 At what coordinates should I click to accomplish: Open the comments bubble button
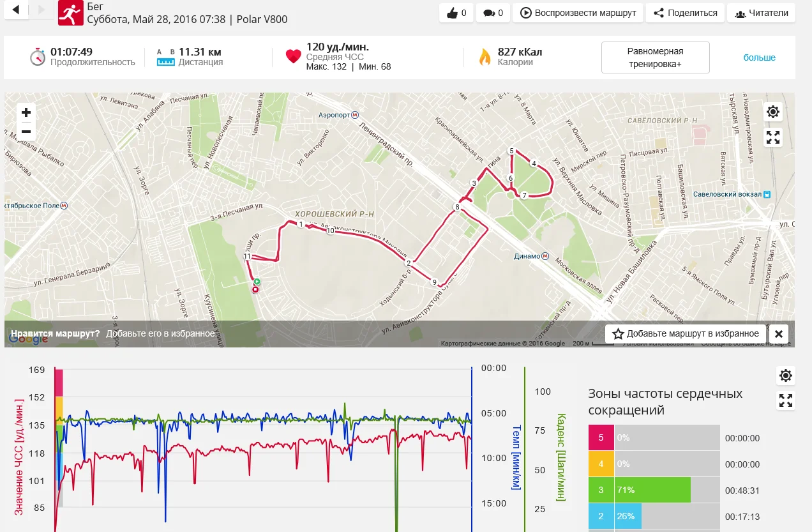point(493,13)
